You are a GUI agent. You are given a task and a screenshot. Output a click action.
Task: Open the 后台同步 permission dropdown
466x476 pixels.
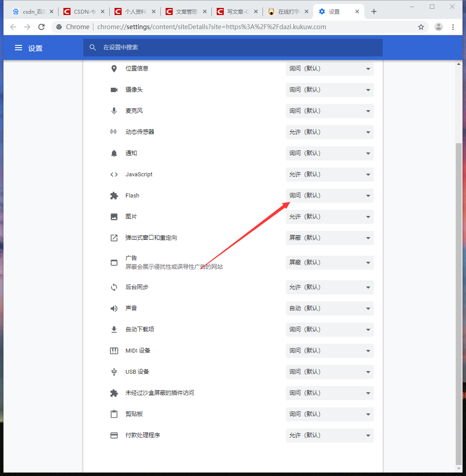coord(329,287)
